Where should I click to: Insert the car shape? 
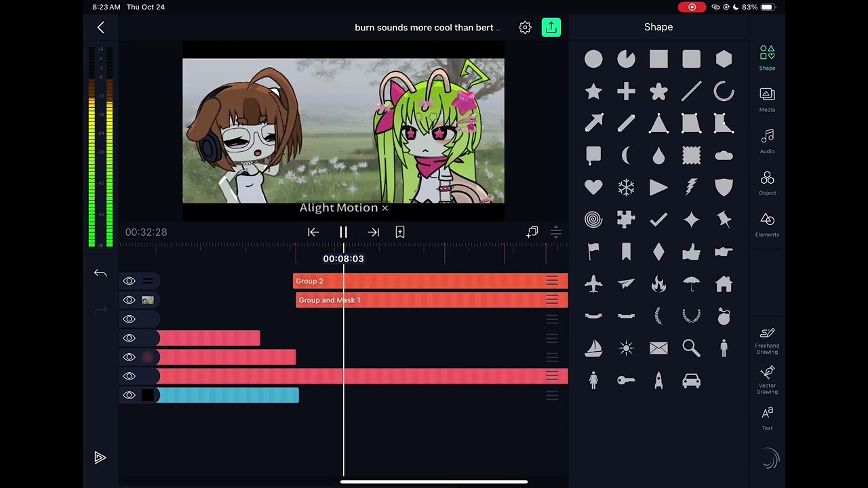click(691, 381)
